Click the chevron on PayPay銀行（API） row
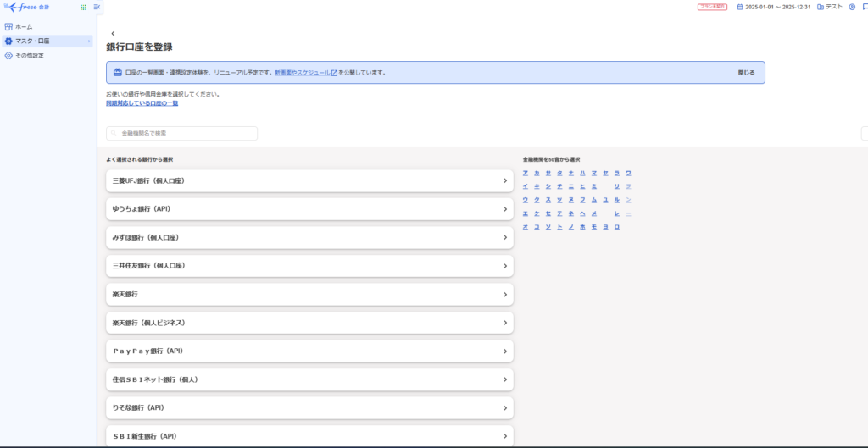 point(505,351)
